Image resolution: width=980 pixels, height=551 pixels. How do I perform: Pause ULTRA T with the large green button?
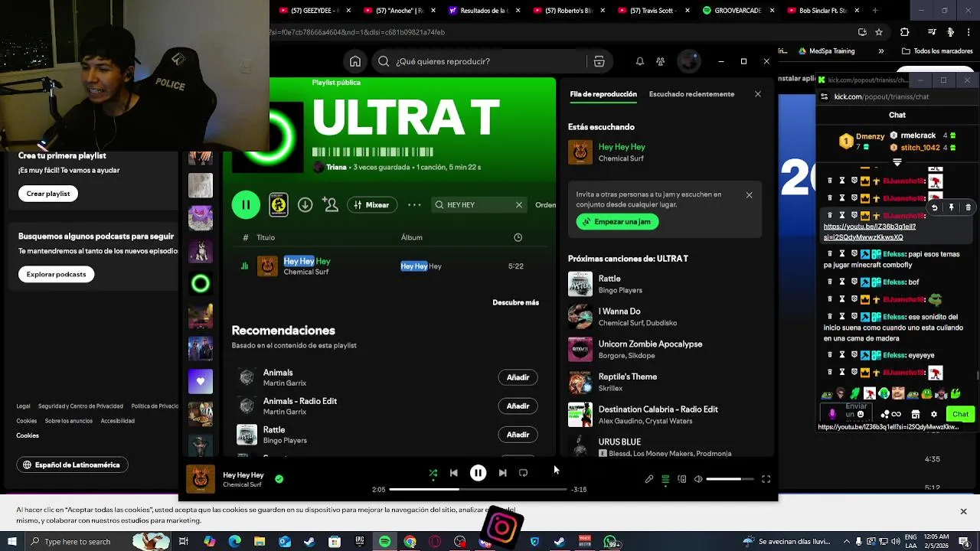coord(246,205)
